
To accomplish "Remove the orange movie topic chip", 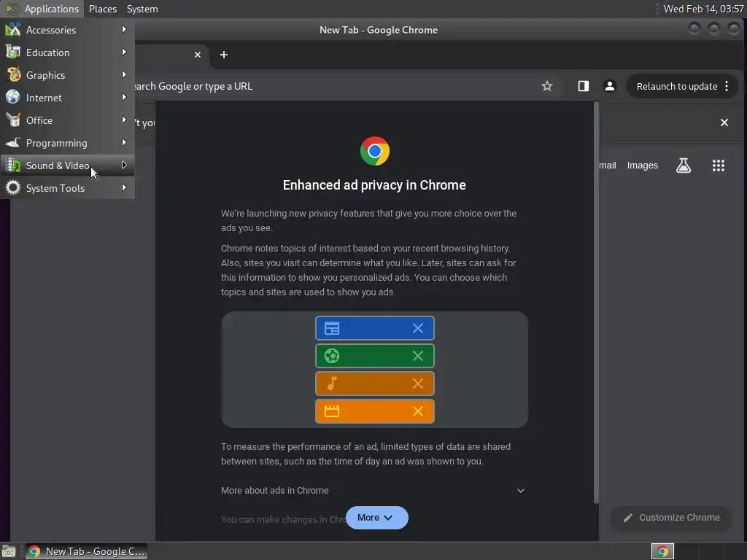I will [x=418, y=411].
